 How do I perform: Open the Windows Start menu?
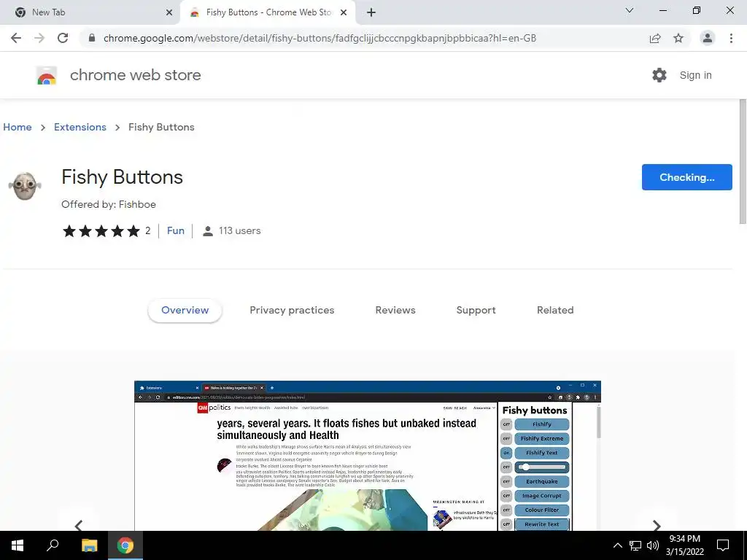pos(18,545)
